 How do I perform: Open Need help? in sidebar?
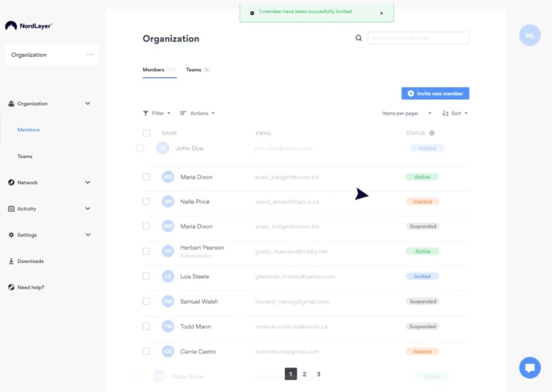pyautogui.click(x=31, y=287)
